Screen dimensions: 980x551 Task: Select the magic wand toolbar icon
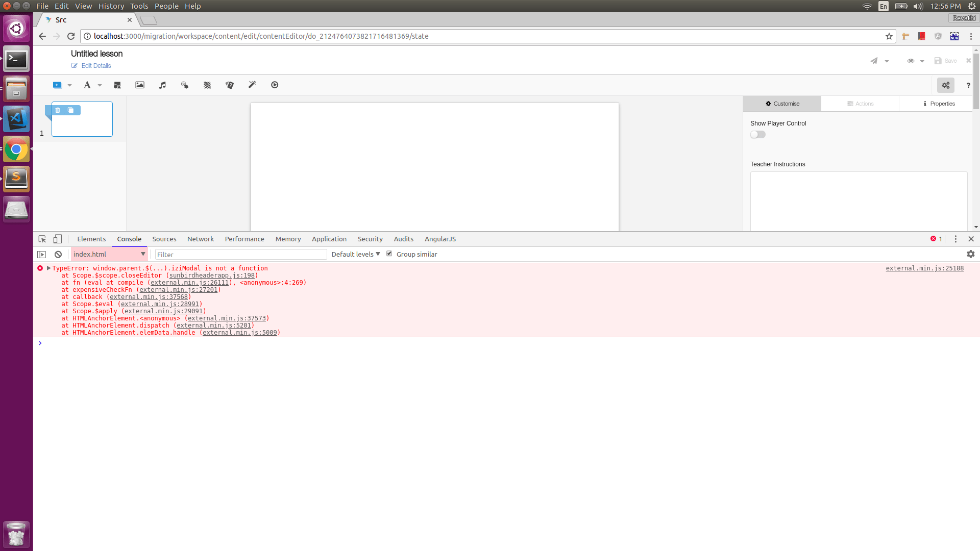pos(252,85)
